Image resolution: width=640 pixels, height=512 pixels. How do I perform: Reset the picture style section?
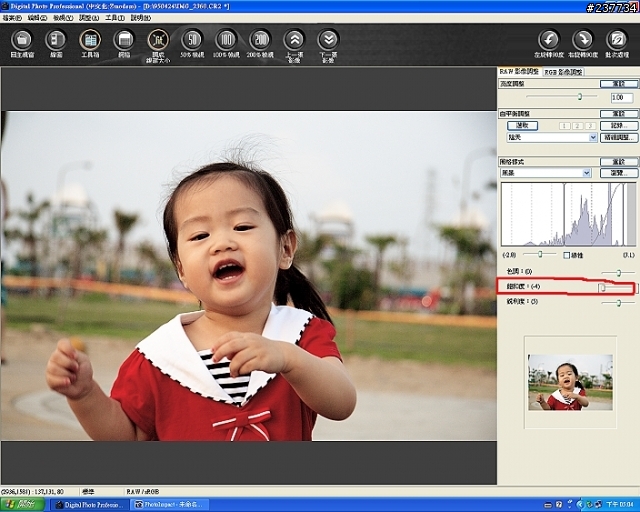tap(619, 162)
